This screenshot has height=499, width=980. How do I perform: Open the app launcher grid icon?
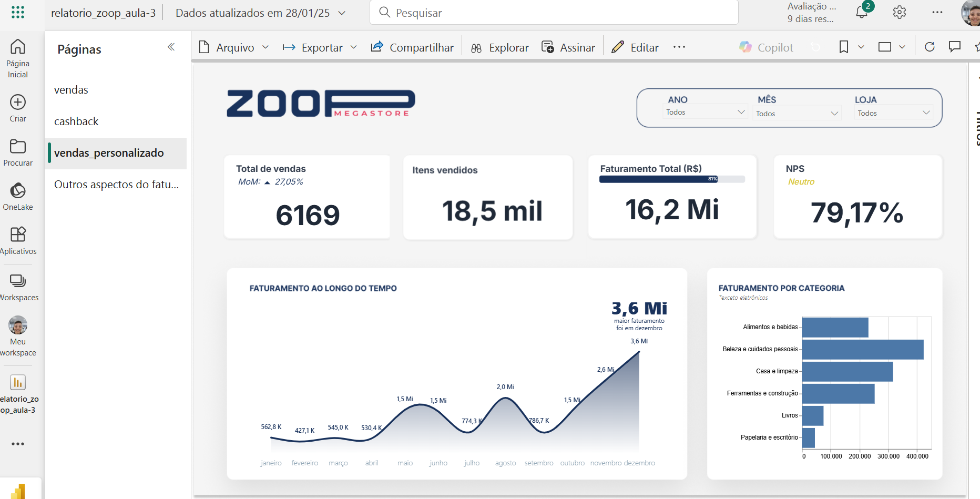click(18, 13)
